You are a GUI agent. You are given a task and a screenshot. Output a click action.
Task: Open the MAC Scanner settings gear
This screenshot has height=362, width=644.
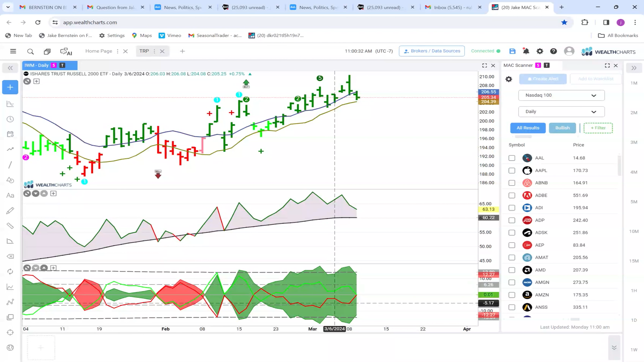coord(509,79)
